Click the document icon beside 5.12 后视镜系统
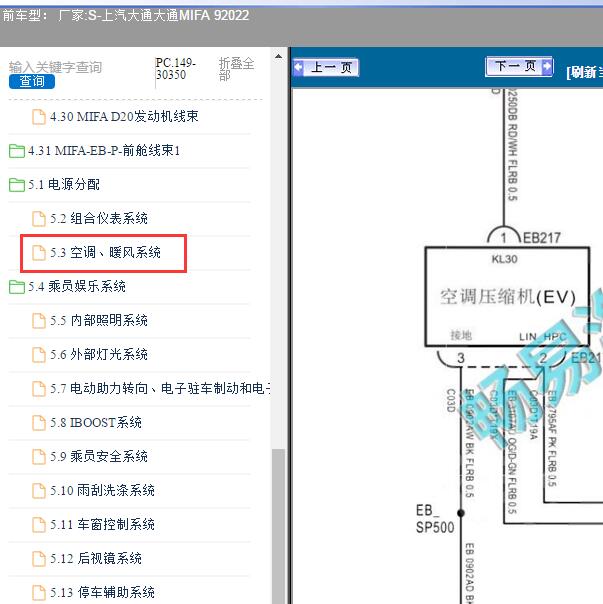The height and width of the screenshot is (604, 603). point(39,558)
